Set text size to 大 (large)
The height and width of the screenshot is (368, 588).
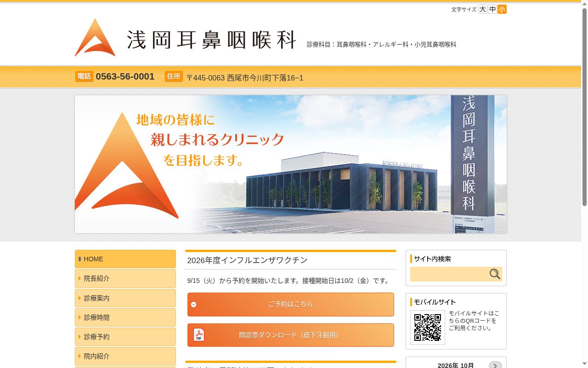click(x=482, y=9)
